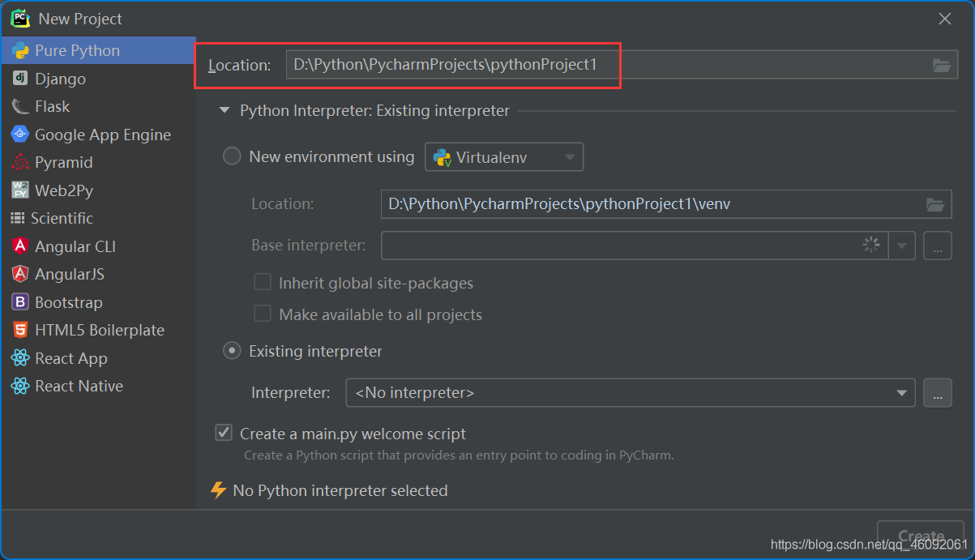This screenshot has width=975, height=560.
Task: Close the New Project dialog
Action: [x=945, y=19]
